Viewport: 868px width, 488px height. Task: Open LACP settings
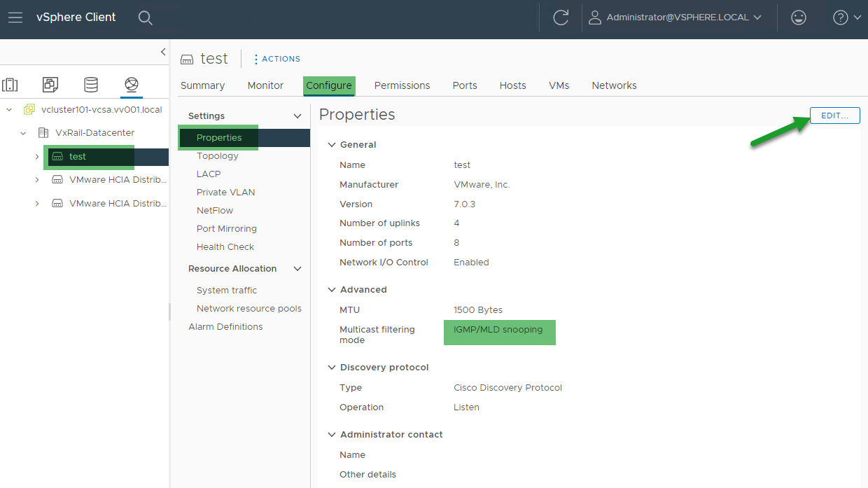click(x=209, y=174)
